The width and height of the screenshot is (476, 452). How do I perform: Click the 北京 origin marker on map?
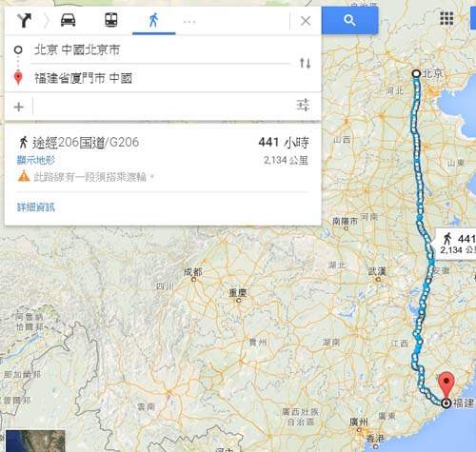click(416, 74)
